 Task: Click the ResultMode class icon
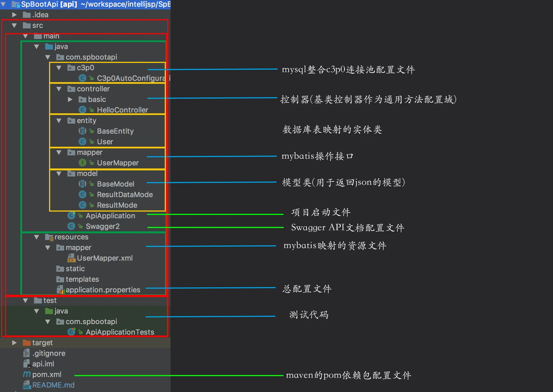82,205
